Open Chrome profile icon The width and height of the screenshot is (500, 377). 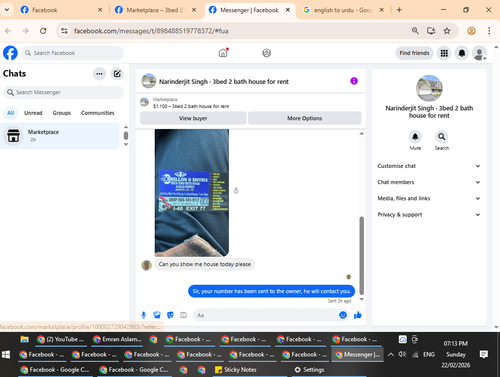pyautogui.click(x=471, y=31)
